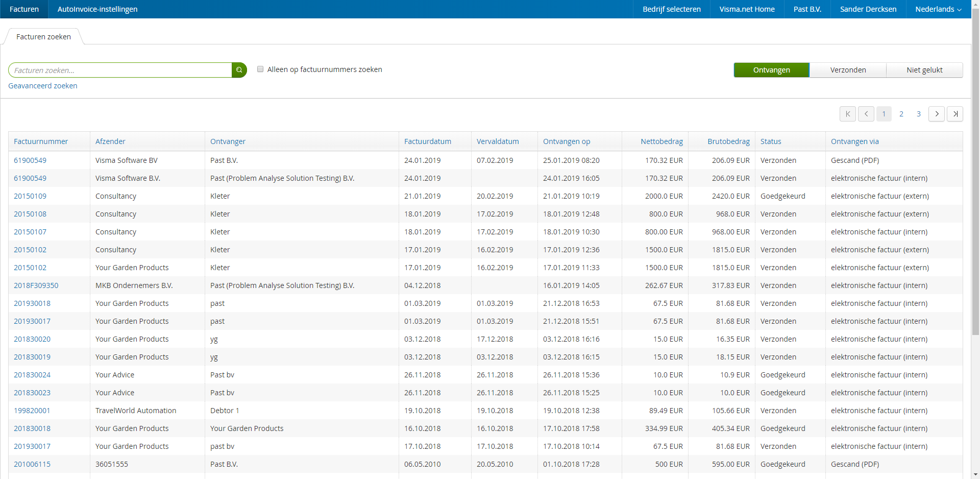This screenshot has width=980, height=479.
Task: Open the Facturen menu item
Action: pos(24,9)
